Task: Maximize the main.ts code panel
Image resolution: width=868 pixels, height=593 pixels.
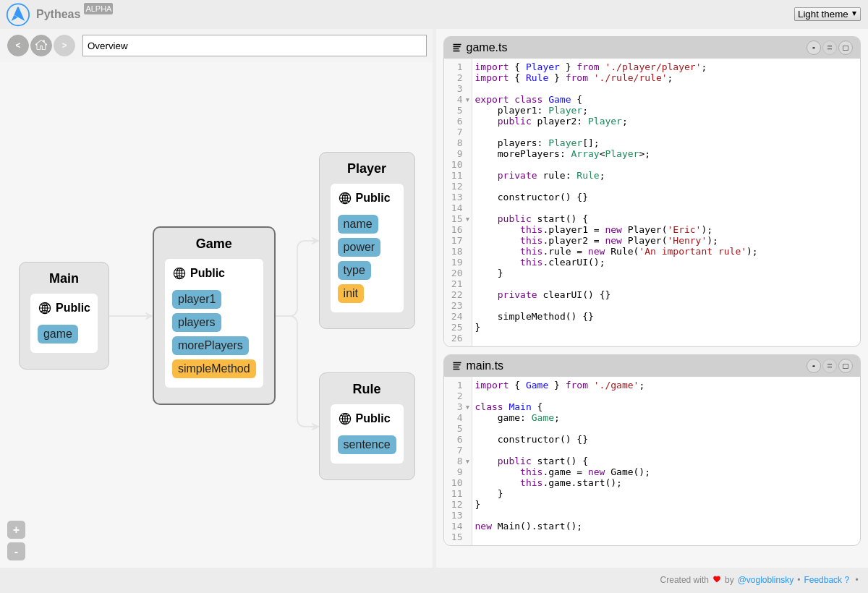Action: pos(846,365)
